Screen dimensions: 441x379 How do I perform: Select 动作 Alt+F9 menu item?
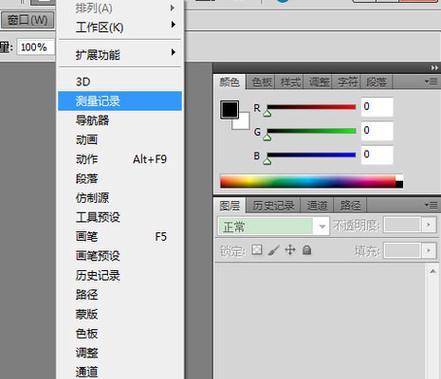pyautogui.click(x=120, y=159)
